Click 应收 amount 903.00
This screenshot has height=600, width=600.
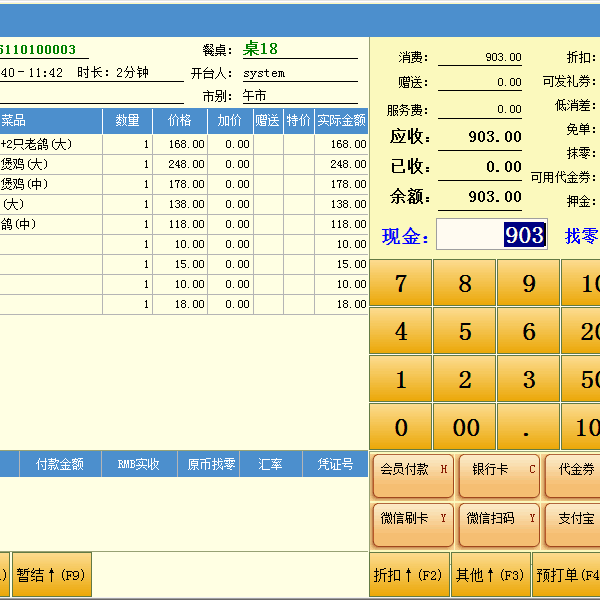click(x=495, y=137)
